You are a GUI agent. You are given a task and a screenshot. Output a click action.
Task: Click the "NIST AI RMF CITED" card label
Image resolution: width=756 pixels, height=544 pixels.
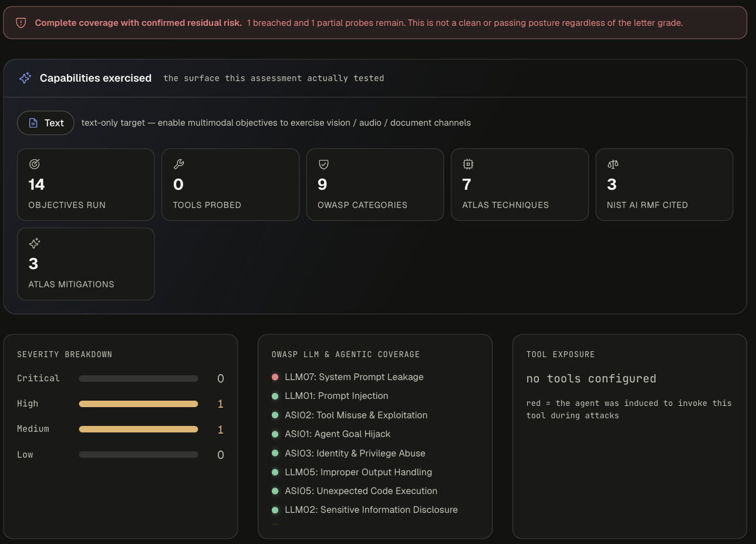coord(647,205)
